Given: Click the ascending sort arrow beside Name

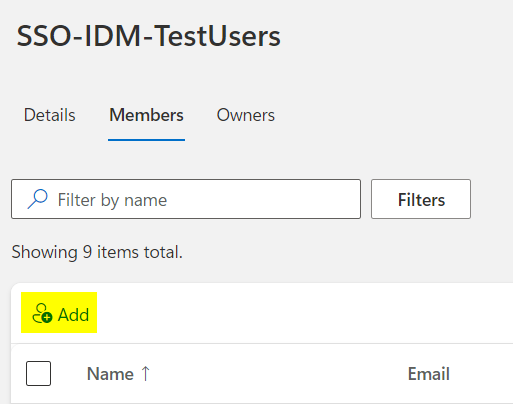Looking at the screenshot, I should [145, 373].
